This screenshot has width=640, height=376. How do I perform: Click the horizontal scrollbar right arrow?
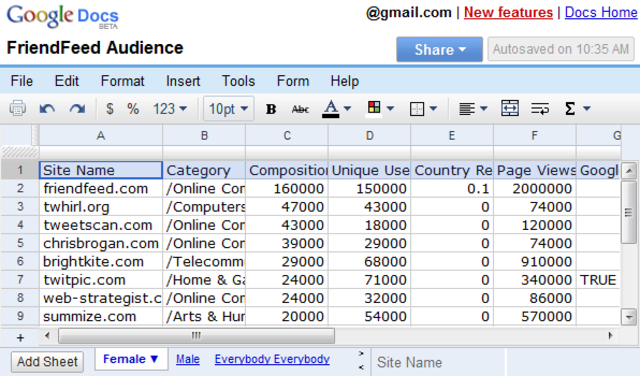tap(611, 336)
